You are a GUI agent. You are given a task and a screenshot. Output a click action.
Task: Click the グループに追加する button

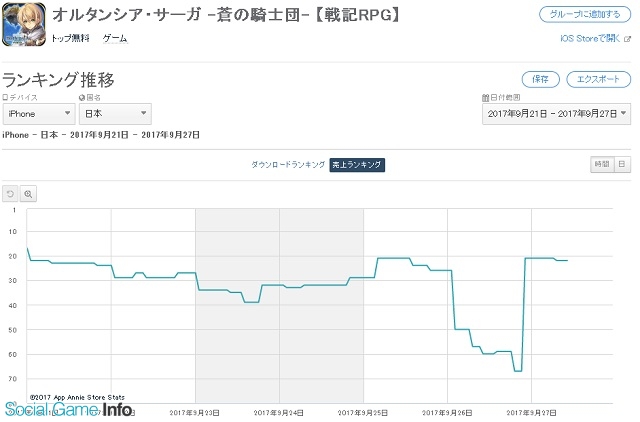pyautogui.click(x=585, y=14)
